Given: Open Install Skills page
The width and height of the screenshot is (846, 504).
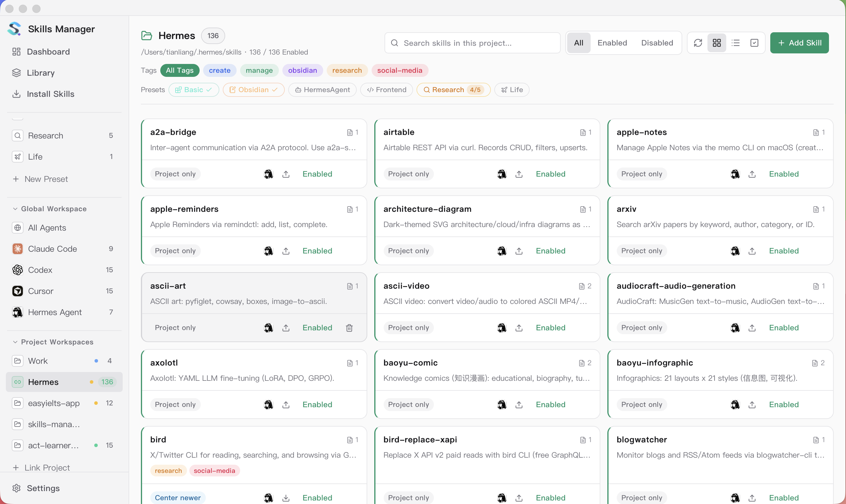Looking at the screenshot, I should coord(64,94).
